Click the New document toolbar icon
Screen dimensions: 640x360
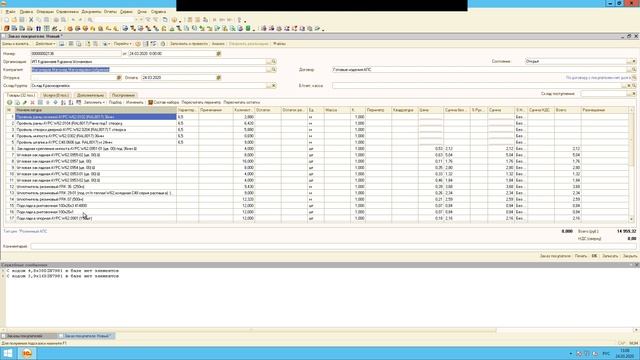click(x=7, y=20)
